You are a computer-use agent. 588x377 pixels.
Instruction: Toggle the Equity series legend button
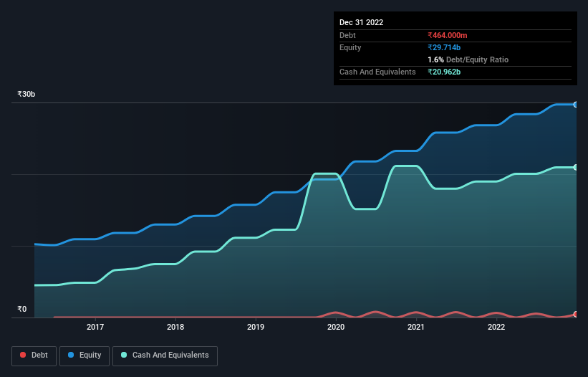click(85, 355)
